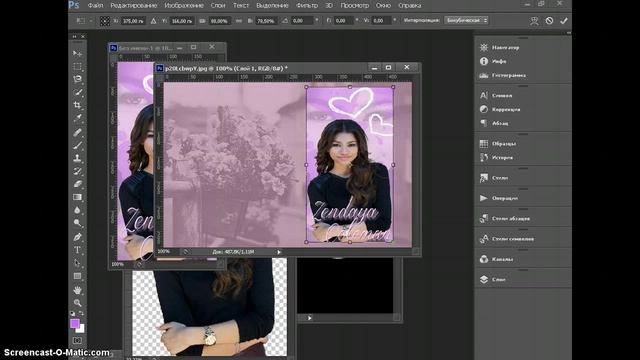The image size is (640, 360).
Task: Expand the collapsed tools panel arrows
Action: [74, 37]
